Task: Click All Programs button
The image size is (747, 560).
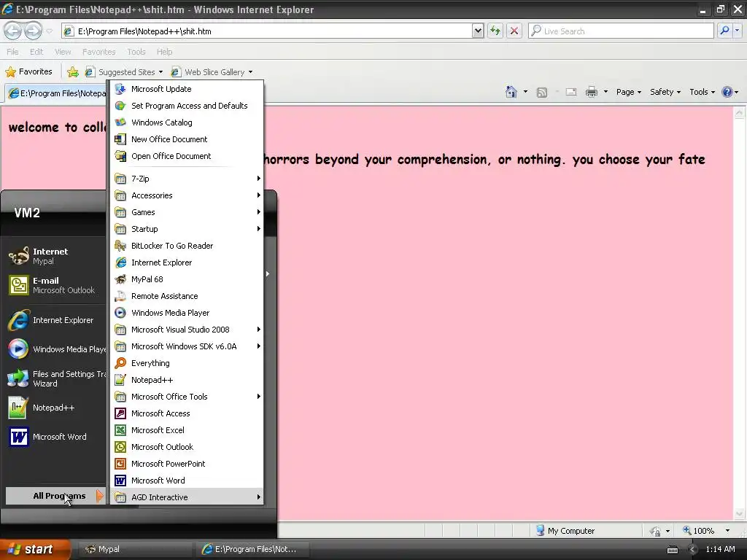Action: (55, 496)
